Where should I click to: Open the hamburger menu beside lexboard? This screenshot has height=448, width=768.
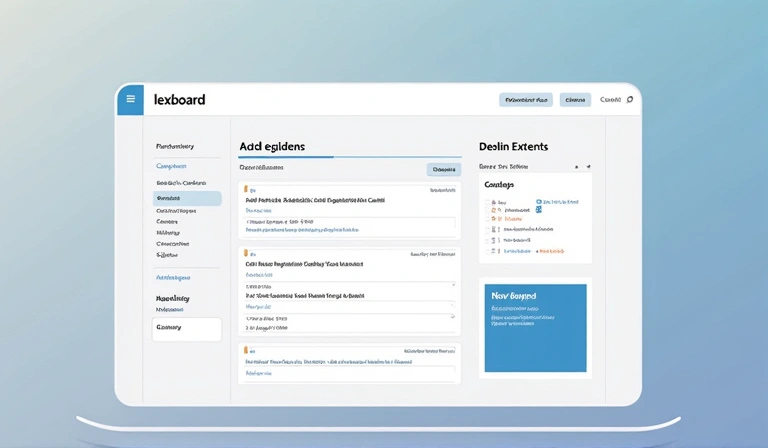(x=130, y=99)
